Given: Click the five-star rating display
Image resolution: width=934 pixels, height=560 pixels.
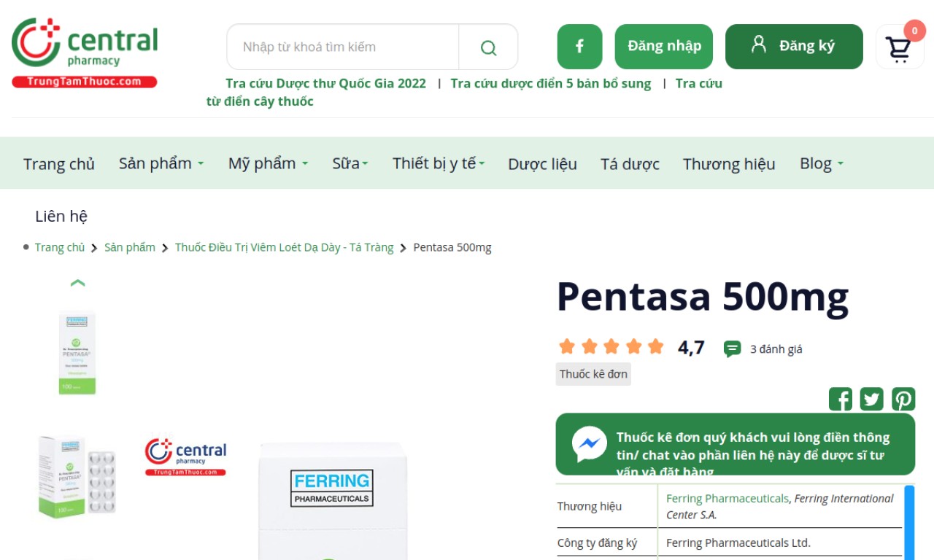Looking at the screenshot, I should pyautogui.click(x=611, y=346).
